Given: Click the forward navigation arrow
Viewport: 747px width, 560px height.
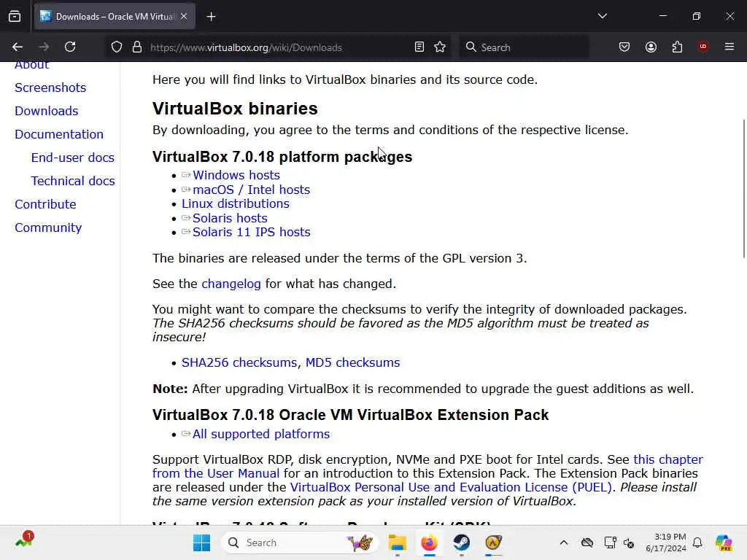Looking at the screenshot, I should point(44,47).
